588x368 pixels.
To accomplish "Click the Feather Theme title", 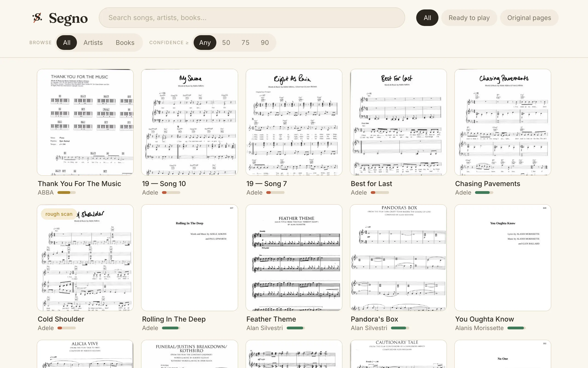I will pos(271,319).
